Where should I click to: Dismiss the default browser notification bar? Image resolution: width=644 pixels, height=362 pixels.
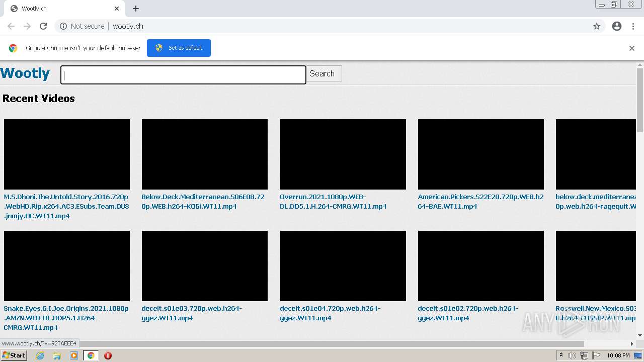[632, 48]
